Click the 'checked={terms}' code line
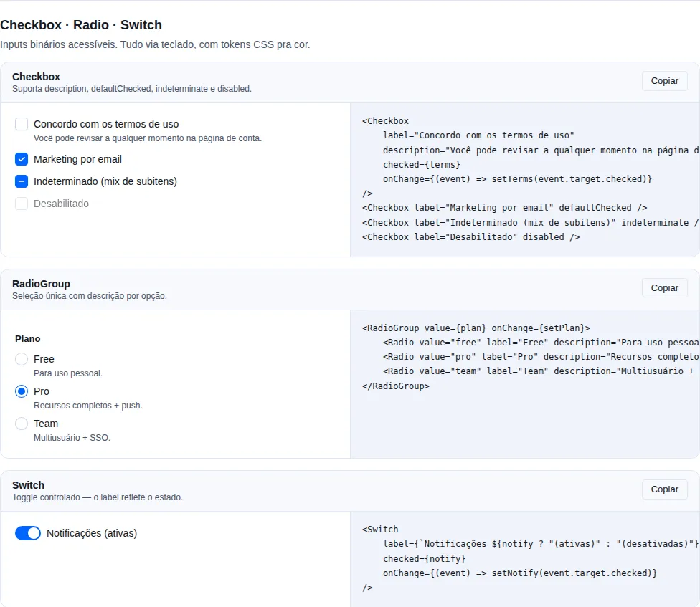This screenshot has height=607, width=700. (x=422, y=165)
